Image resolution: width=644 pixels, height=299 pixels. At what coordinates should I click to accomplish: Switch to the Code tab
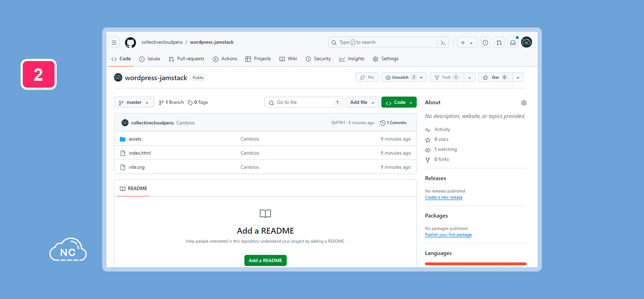pos(121,59)
